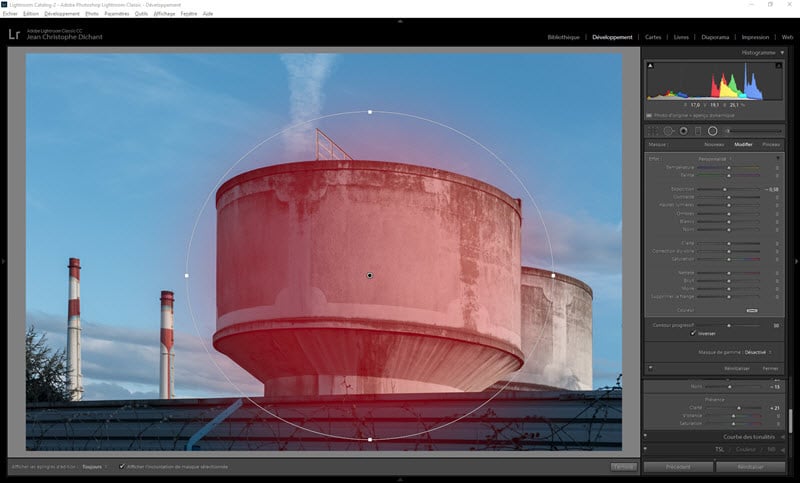Viewport: 800px width, 483px height.
Task: Open the Masque de gamme dropdown
Action: click(757, 352)
